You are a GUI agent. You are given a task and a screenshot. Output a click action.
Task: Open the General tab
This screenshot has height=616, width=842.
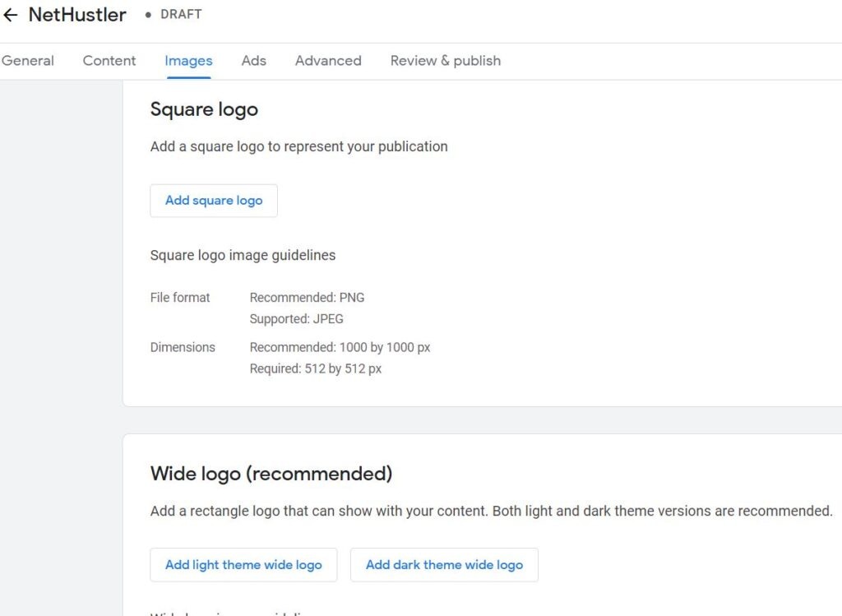(28, 61)
